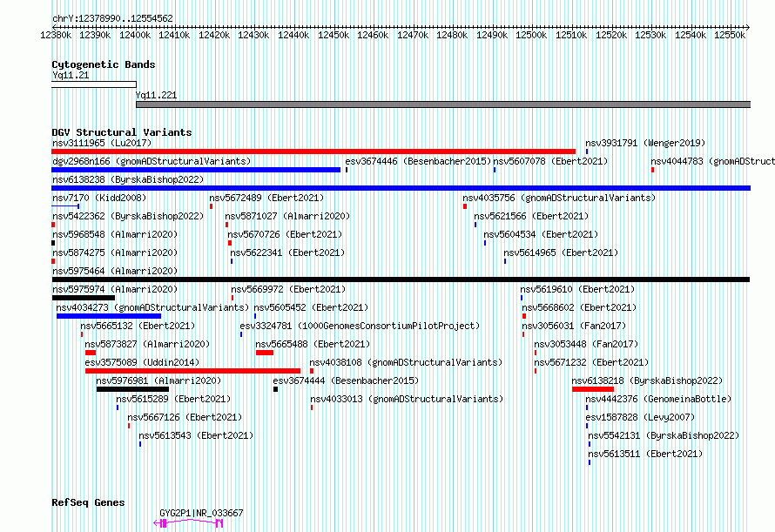775x532 pixels.
Task: Open nsv3056031 (Fan2017) variant
Action: (574, 326)
